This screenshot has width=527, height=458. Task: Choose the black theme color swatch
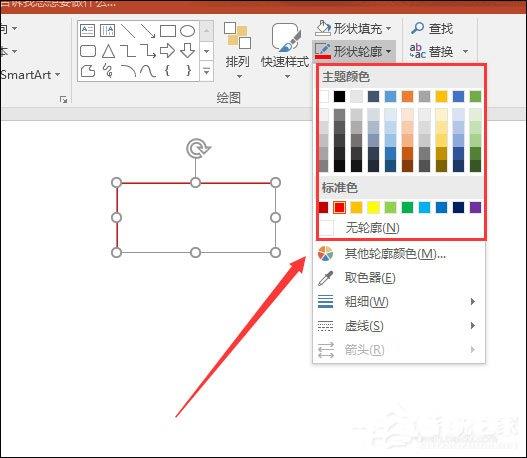tap(339, 96)
